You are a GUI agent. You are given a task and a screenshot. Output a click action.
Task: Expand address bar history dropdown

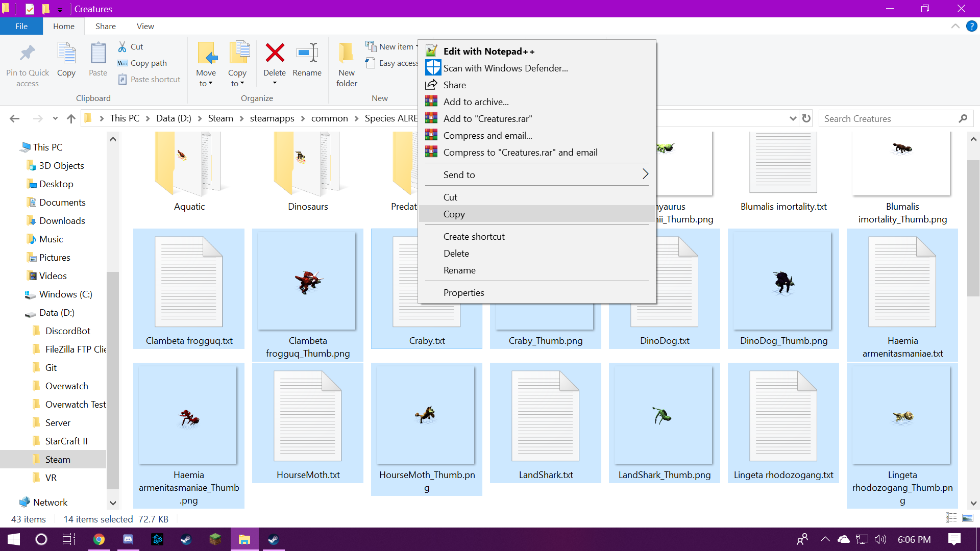(x=793, y=118)
